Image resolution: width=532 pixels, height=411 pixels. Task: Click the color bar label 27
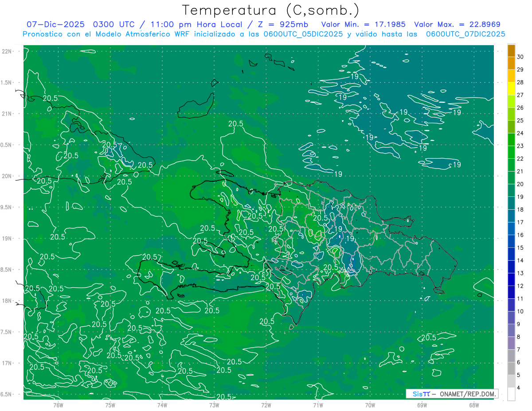tap(520, 95)
